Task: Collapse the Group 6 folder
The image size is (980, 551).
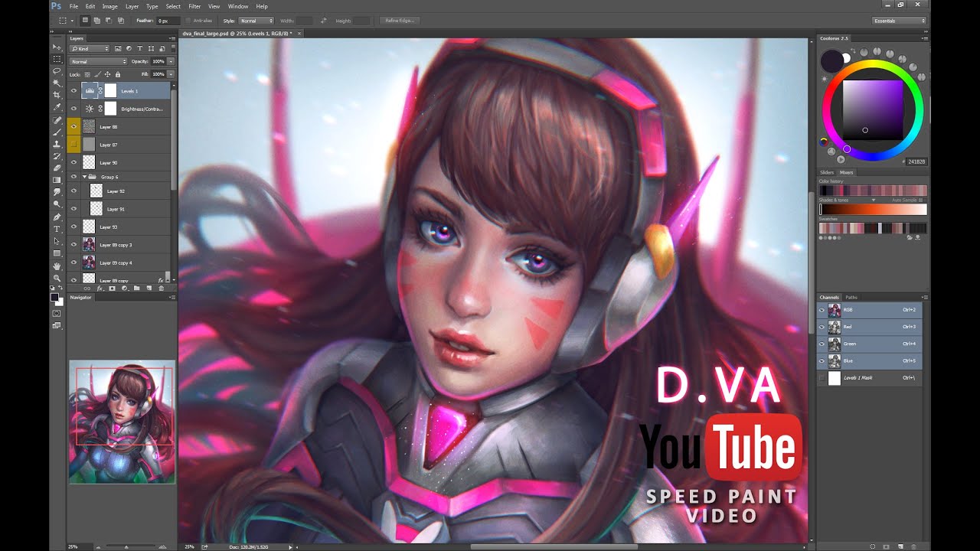Action: tap(85, 177)
